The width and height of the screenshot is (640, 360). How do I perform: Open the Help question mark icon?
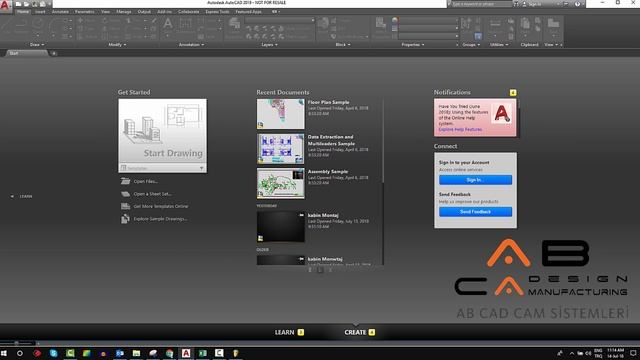tap(577, 4)
